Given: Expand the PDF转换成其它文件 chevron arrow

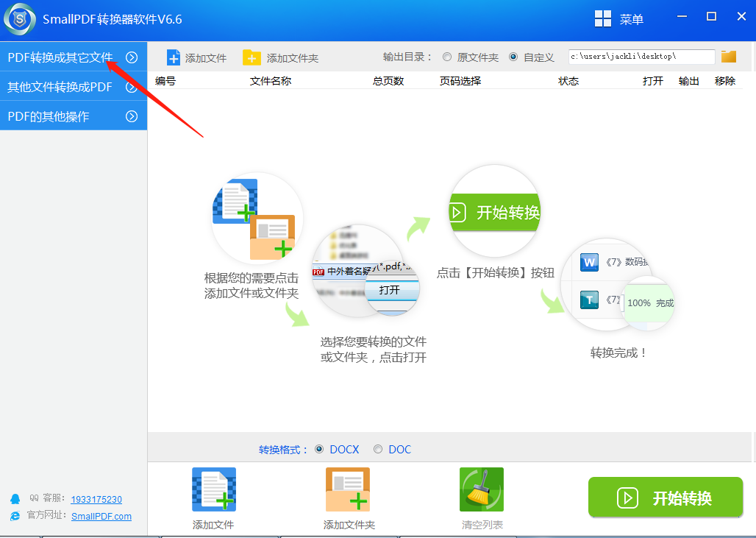Looking at the screenshot, I should click(132, 56).
